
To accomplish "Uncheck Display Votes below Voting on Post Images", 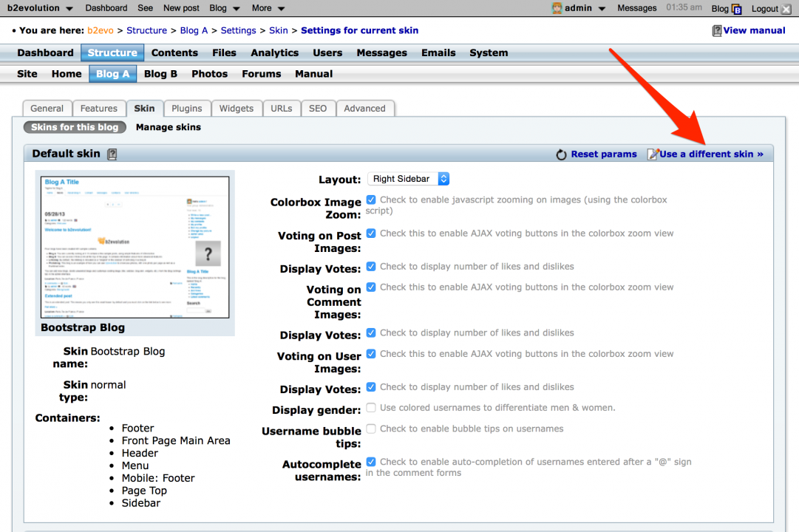I will click(x=371, y=267).
